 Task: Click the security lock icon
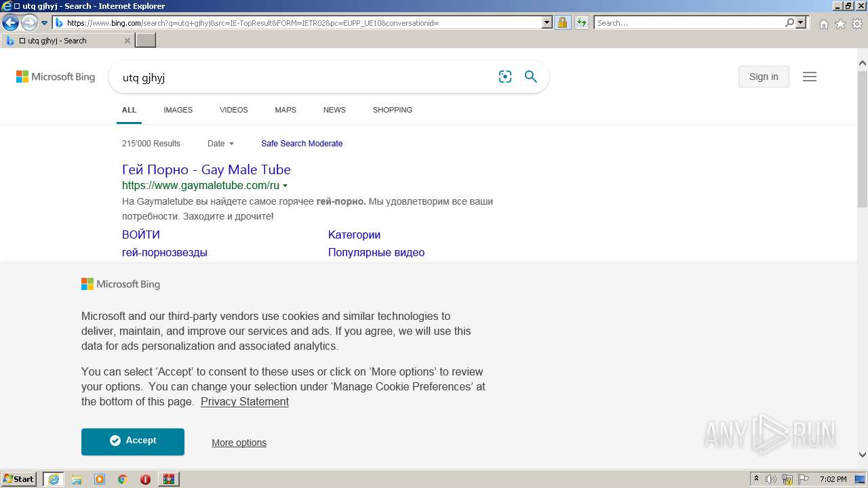pos(562,23)
